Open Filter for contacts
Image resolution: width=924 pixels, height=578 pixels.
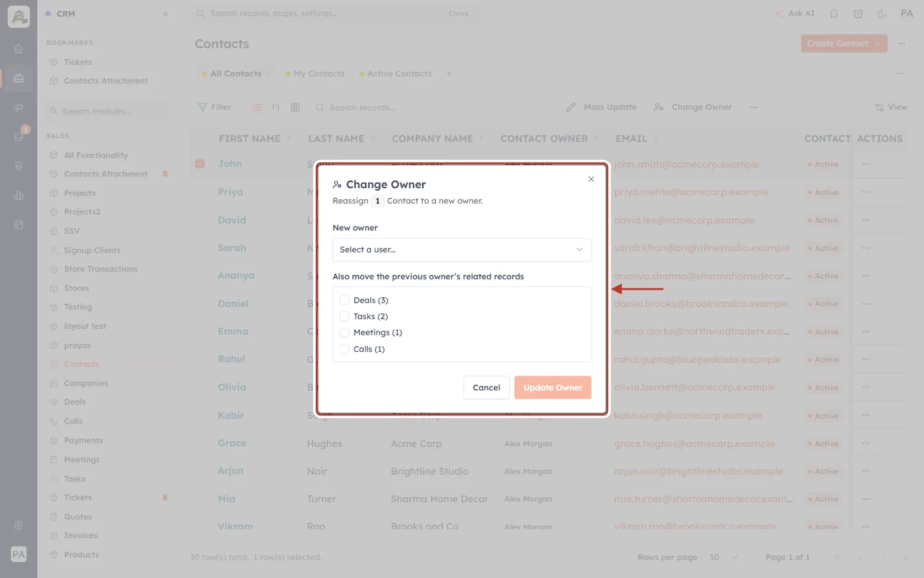pos(215,107)
